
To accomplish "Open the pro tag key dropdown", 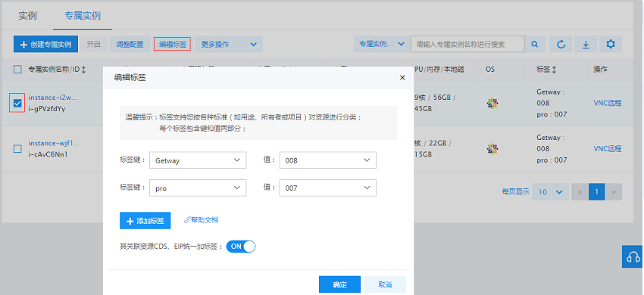I will [x=198, y=188].
